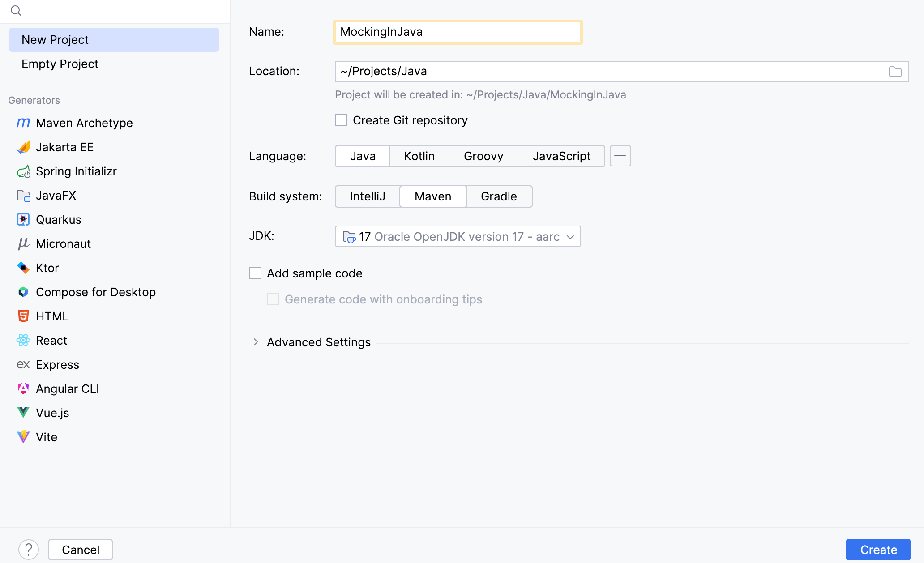Click the Cancel button

pos(81,550)
